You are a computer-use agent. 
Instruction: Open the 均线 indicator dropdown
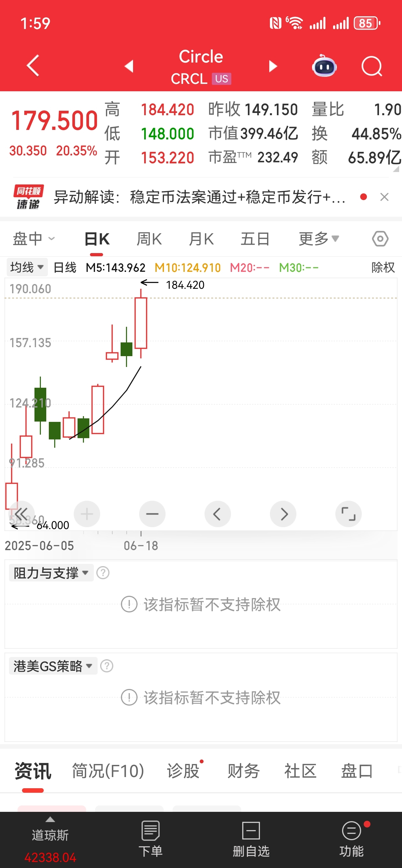[27, 267]
